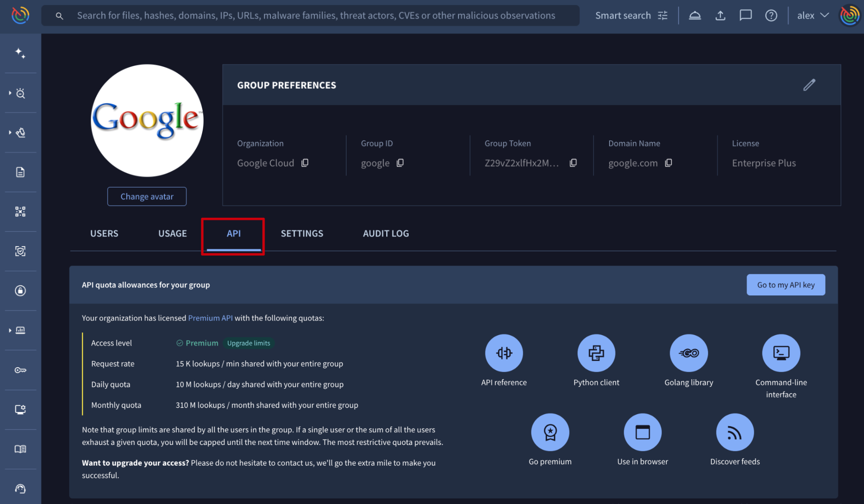Open the circular lock sidebar icon
This screenshot has width=864, height=504.
(x=20, y=291)
